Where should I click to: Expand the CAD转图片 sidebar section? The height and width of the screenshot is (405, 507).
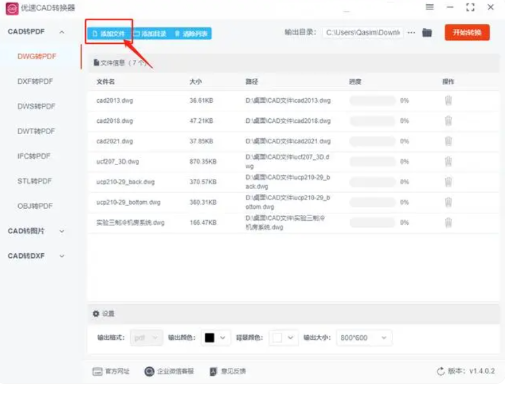(62, 231)
